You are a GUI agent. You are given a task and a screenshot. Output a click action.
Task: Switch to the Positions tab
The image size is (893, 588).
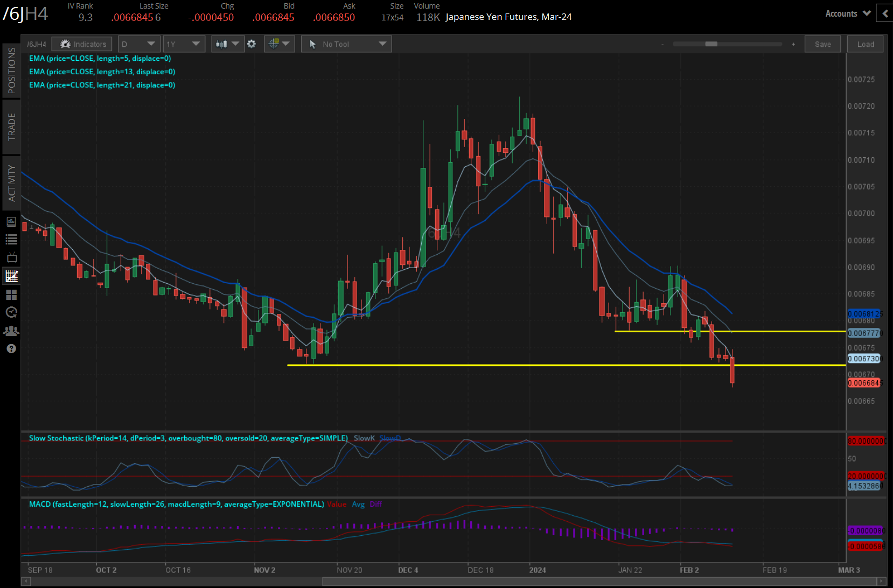11,70
